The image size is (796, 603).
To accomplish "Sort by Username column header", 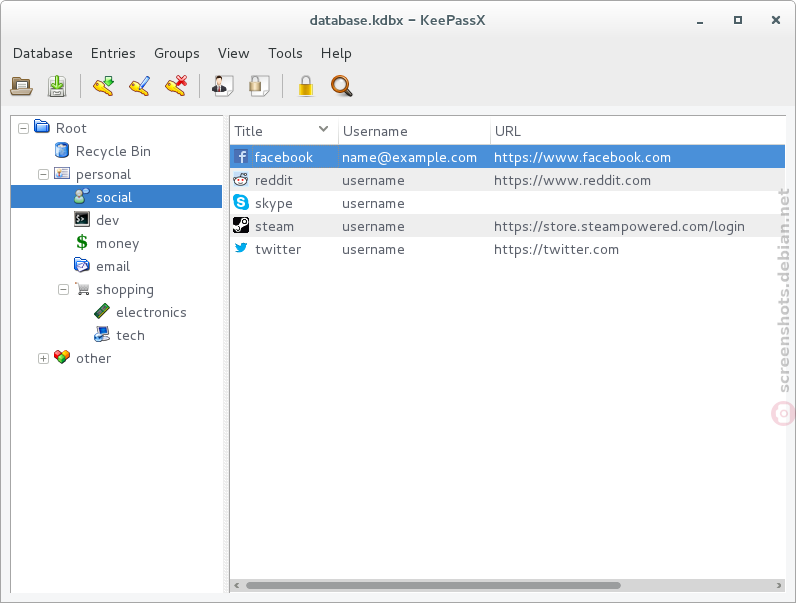I will tap(414, 131).
